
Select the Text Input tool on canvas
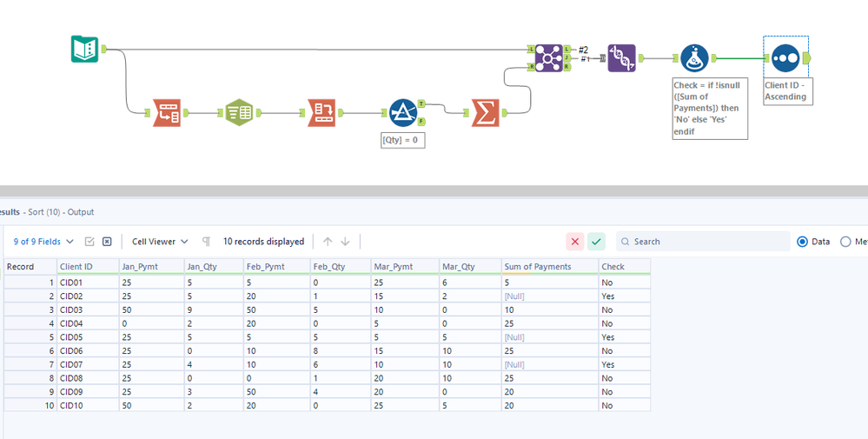(x=84, y=49)
